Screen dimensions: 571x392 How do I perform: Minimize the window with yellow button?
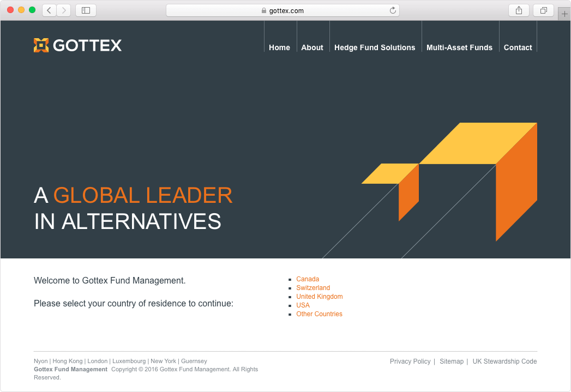(21, 10)
